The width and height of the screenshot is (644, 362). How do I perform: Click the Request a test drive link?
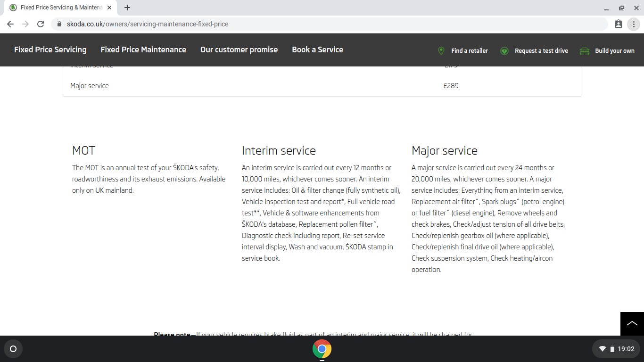[x=541, y=51]
